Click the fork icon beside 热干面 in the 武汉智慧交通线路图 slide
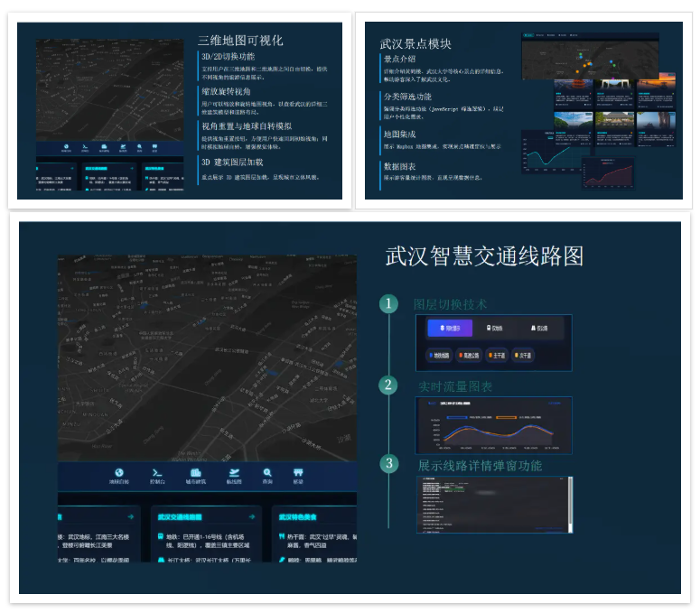This screenshot has width=700, height=613. click(282, 536)
